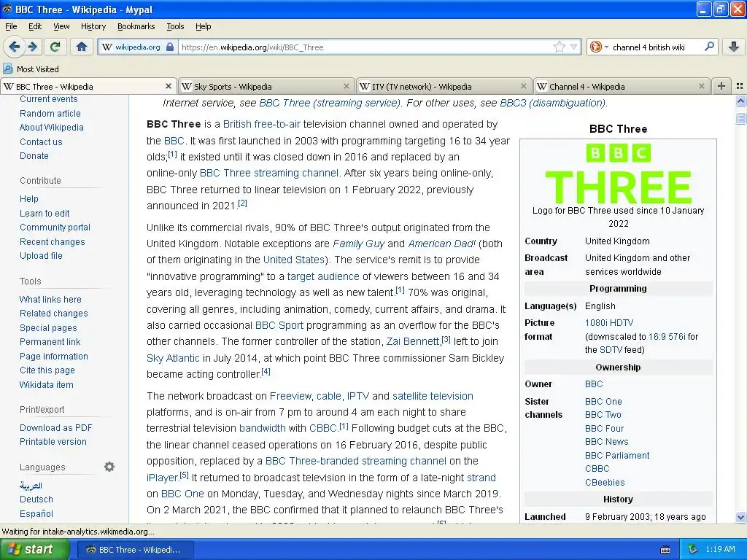Close the ITV (TV network) tab
The height and width of the screenshot is (560, 747).
(x=524, y=86)
